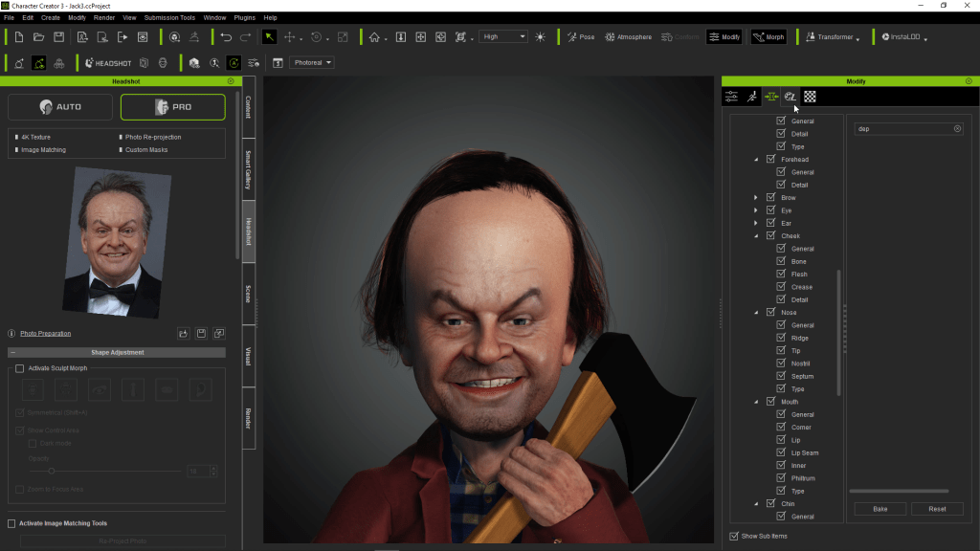The width and height of the screenshot is (980, 551).
Task: Click the Jack Nicholson reference photo thumbnail
Action: click(117, 241)
